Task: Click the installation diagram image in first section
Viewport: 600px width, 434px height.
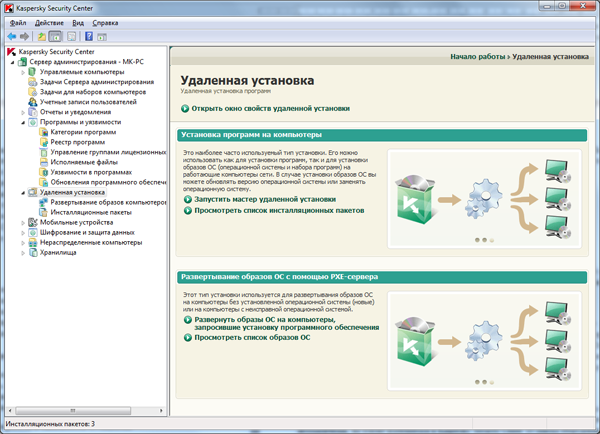Action: tap(484, 199)
